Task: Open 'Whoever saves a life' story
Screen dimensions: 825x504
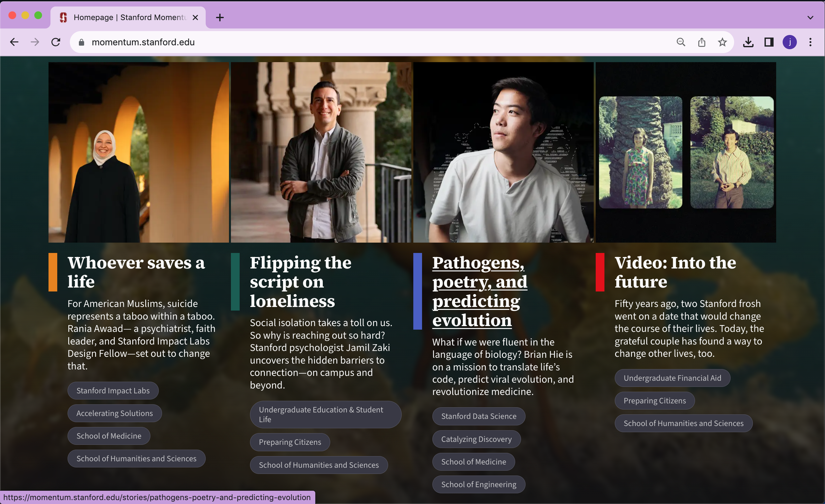Action: [x=136, y=272]
